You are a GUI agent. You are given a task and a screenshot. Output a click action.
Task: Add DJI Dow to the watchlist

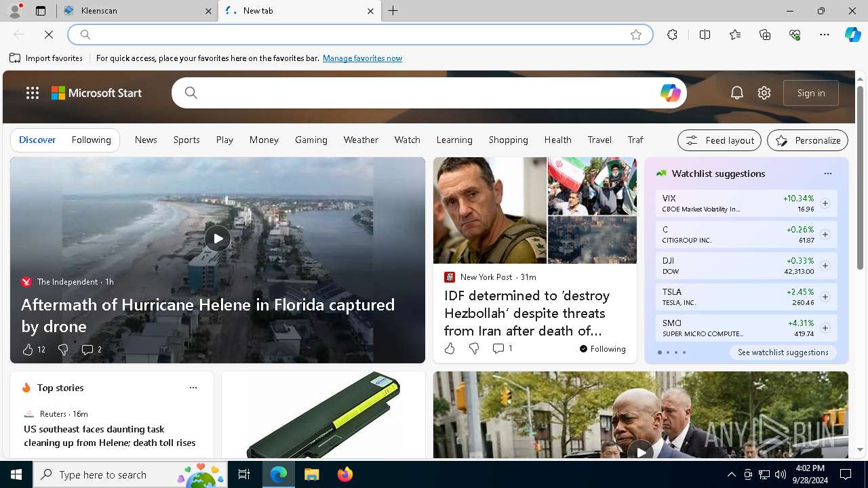(x=825, y=266)
